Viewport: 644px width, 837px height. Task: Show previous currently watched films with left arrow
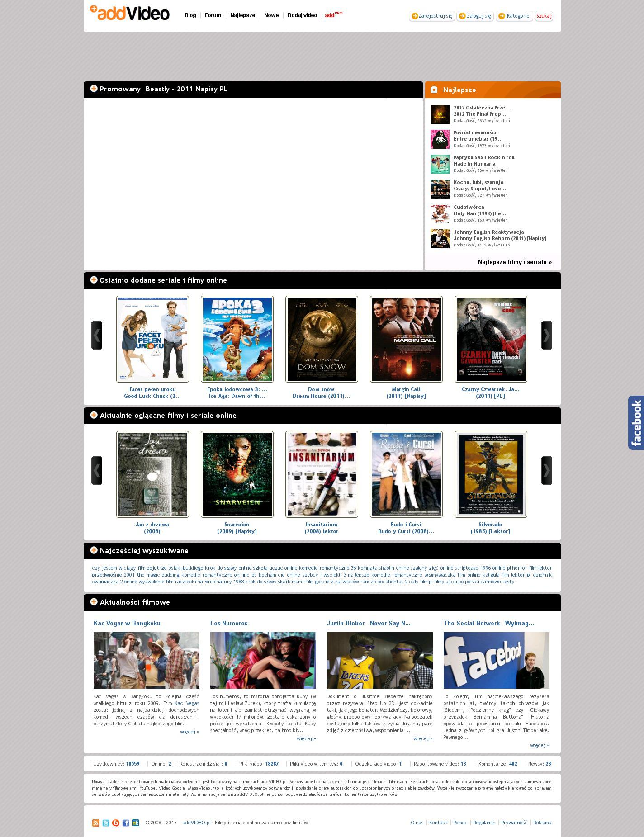tap(97, 470)
